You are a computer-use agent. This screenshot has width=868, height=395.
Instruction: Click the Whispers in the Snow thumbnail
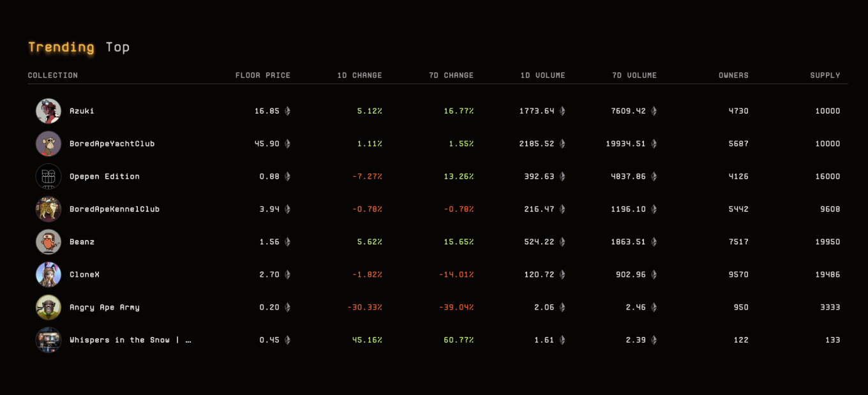tap(49, 340)
